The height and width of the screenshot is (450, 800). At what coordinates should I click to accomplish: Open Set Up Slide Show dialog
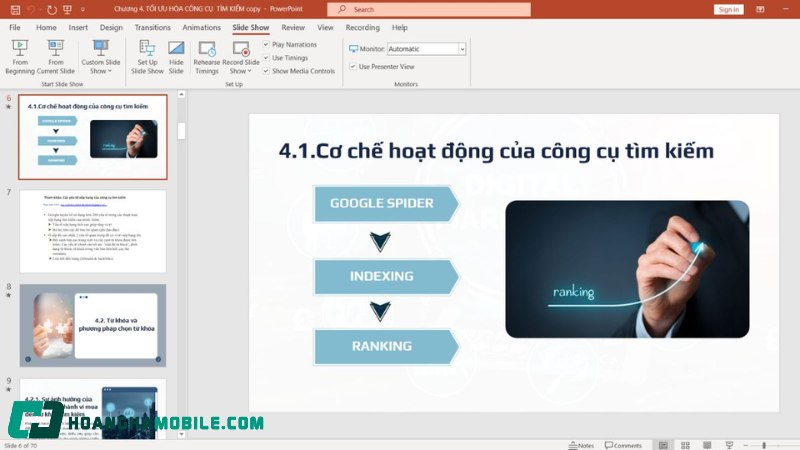pos(147,57)
